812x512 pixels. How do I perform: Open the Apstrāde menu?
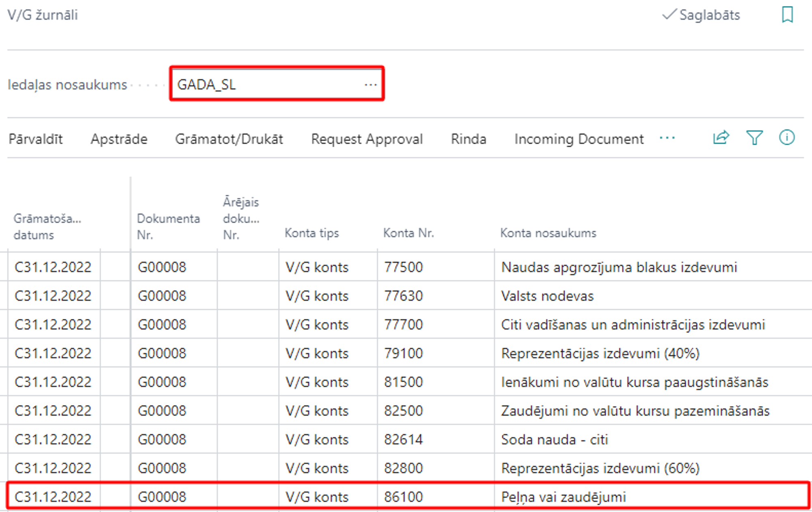pos(119,139)
